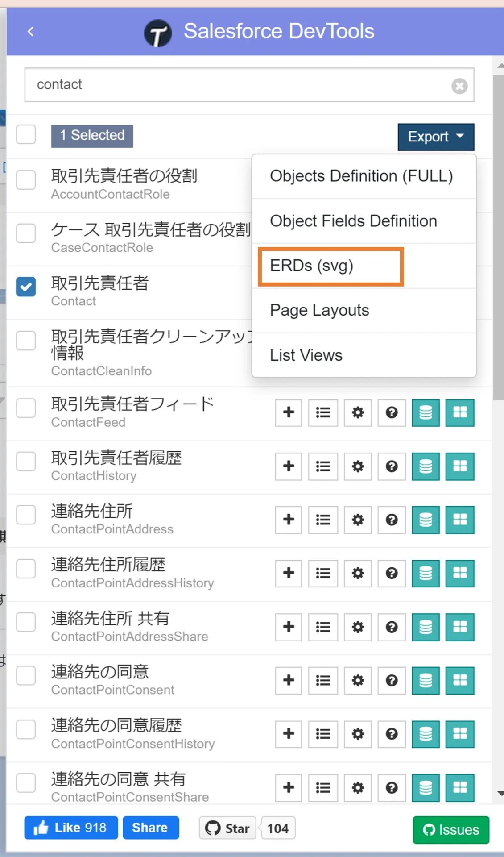Screen dimensions: 504x857
Task: Click the back chevron in the header
Action: (30, 31)
